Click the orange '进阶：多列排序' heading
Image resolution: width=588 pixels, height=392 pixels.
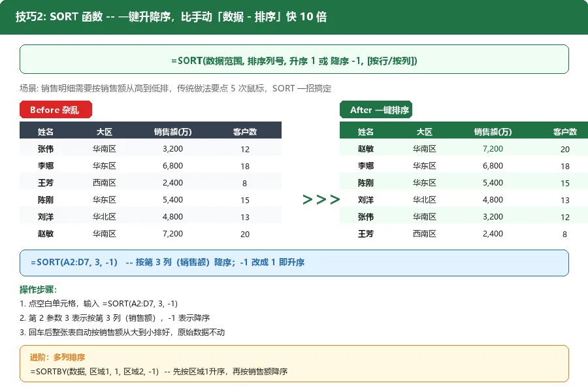coord(57,357)
